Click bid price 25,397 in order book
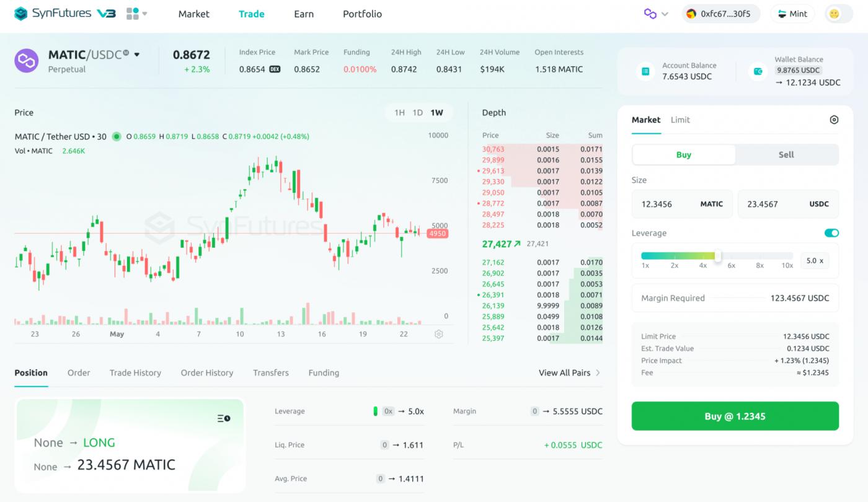 click(x=493, y=338)
